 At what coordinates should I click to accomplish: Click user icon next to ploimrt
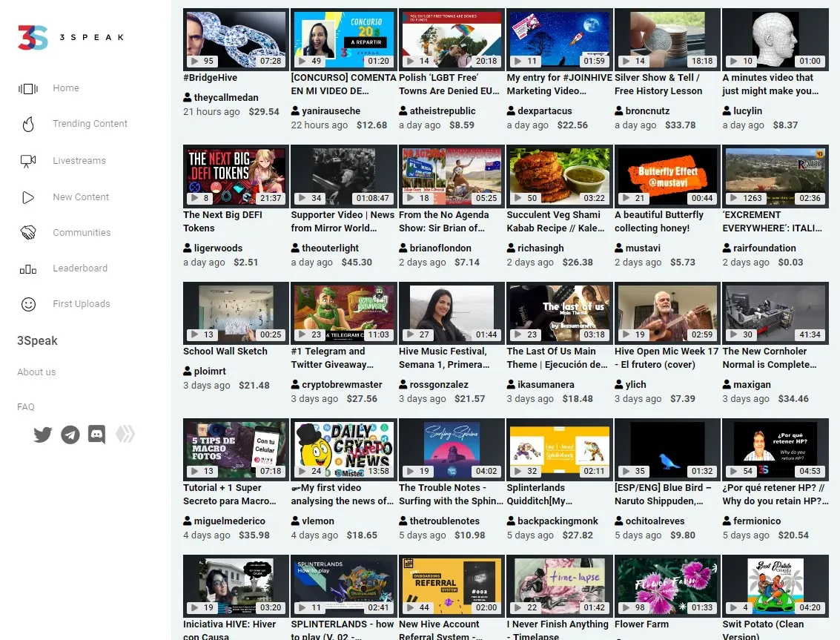tap(188, 371)
